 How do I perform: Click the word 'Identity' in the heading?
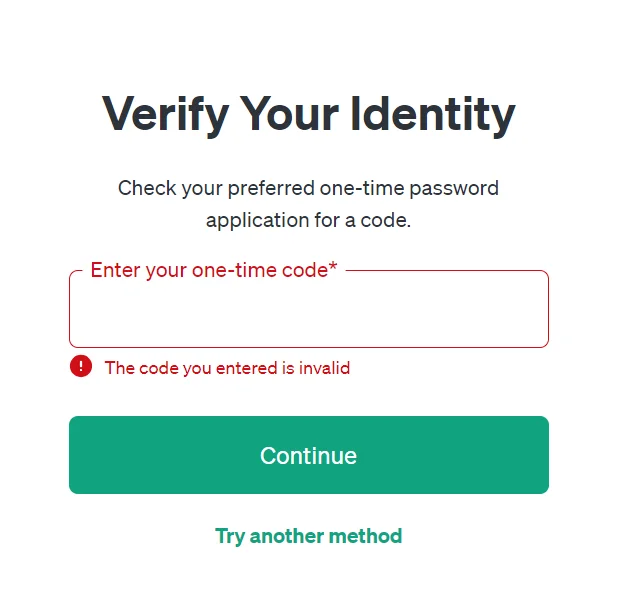point(433,115)
